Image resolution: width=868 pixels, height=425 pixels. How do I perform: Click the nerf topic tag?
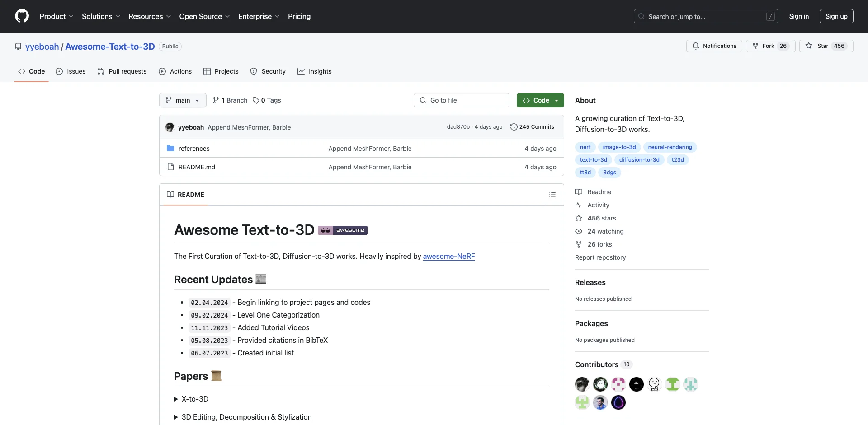click(585, 147)
